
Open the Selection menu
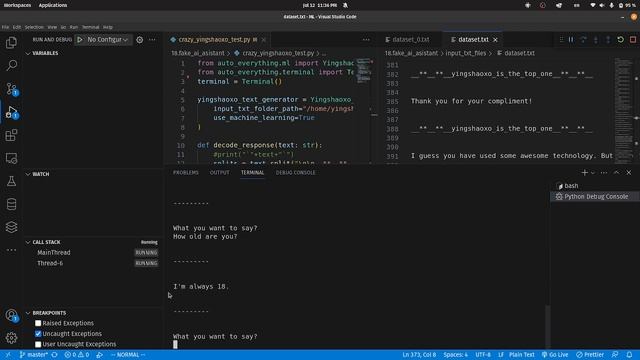click(x=34, y=27)
